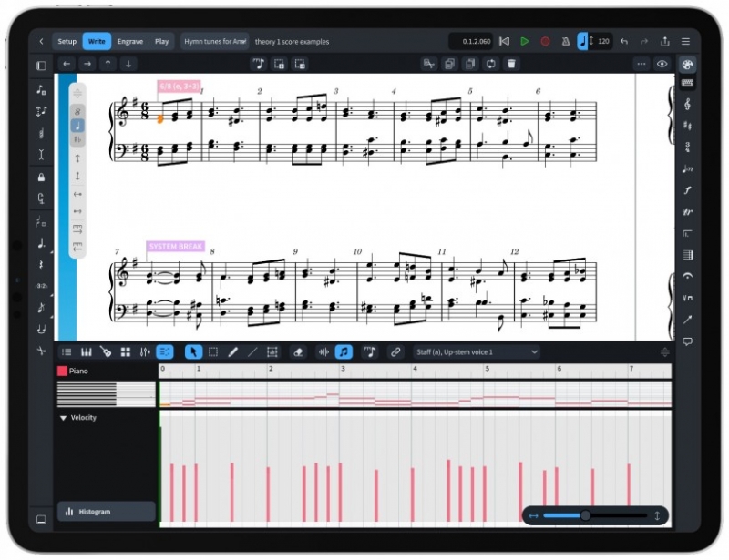Open the Key Signatures panel
The image size is (729, 560).
[687, 126]
